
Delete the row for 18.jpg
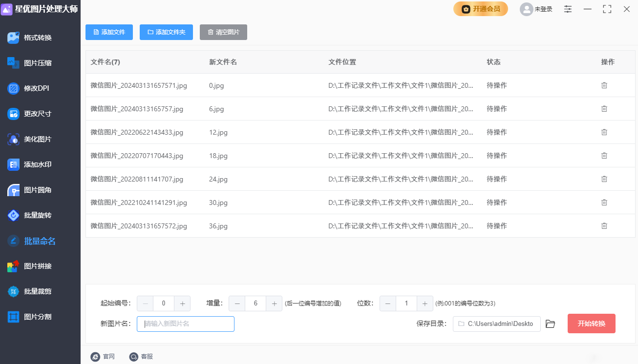604,156
